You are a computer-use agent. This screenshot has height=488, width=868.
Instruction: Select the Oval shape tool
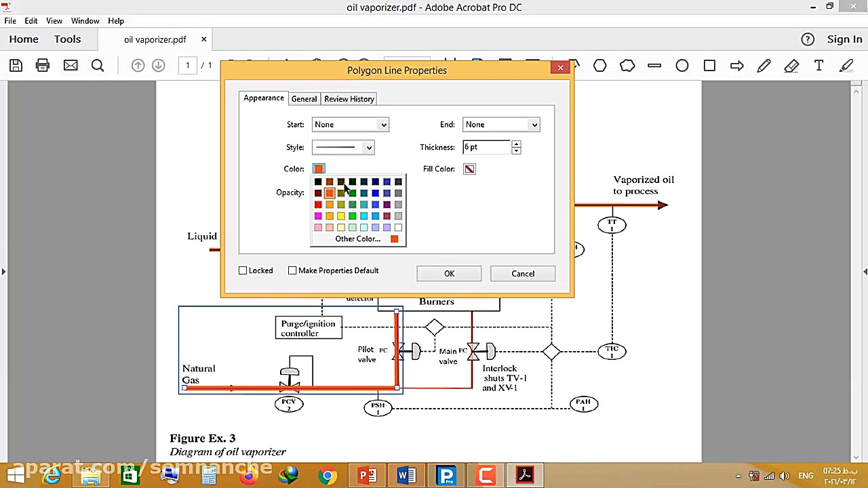pos(682,66)
